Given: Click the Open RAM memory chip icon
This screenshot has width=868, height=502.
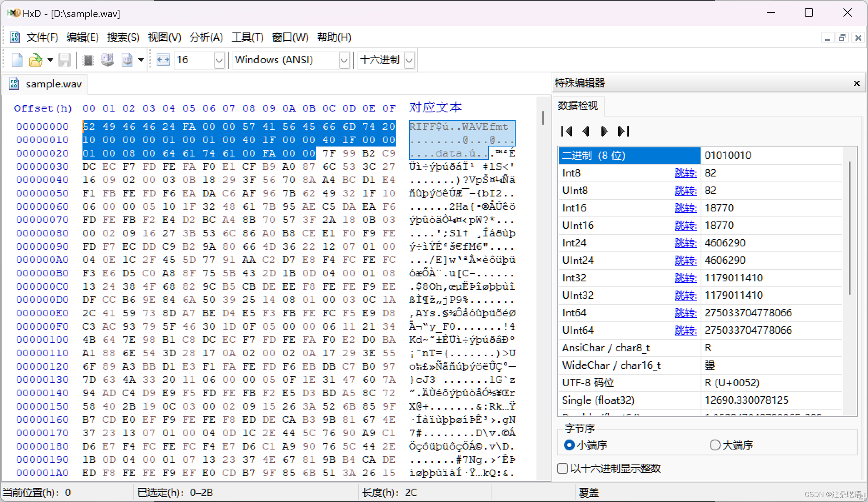Looking at the screenshot, I should pyautogui.click(x=88, y=60).
